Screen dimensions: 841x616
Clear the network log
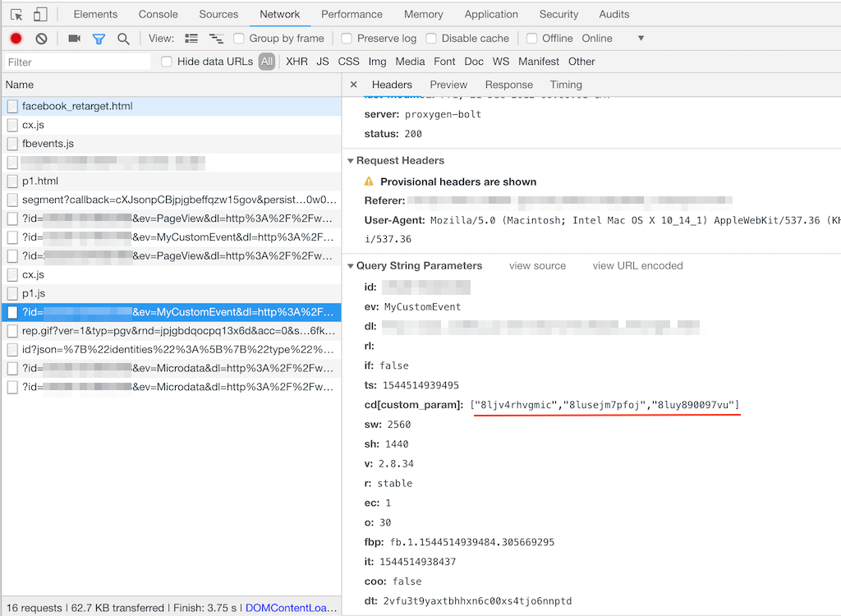click(x=41, y=39)
